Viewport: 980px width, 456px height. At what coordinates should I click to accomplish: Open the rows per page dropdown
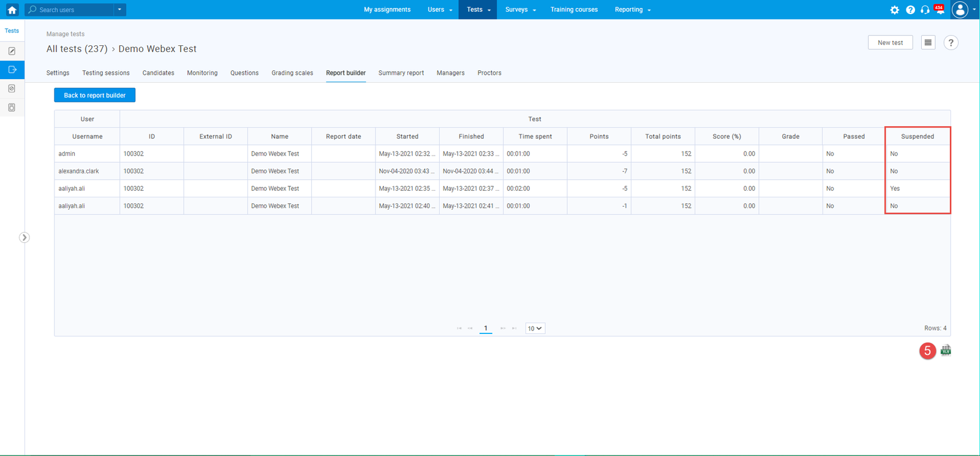[535, 329]
